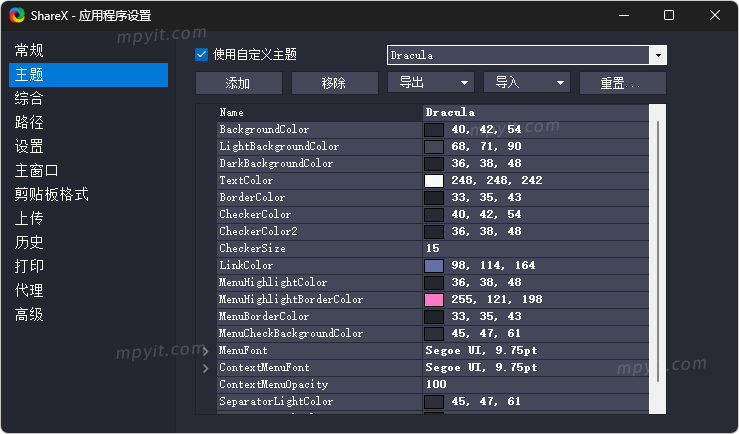The height and width of the screenshot is (434, 739).
Task: Open the Dracula theme dropdown
Action: coord(658,55)
